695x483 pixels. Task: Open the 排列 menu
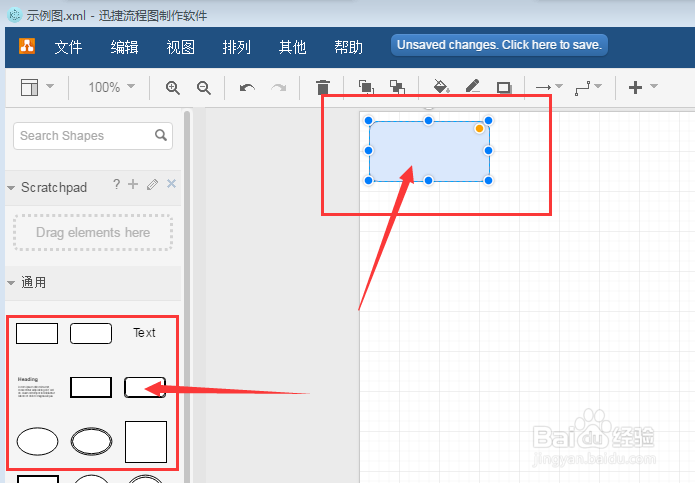pos(237,47)
